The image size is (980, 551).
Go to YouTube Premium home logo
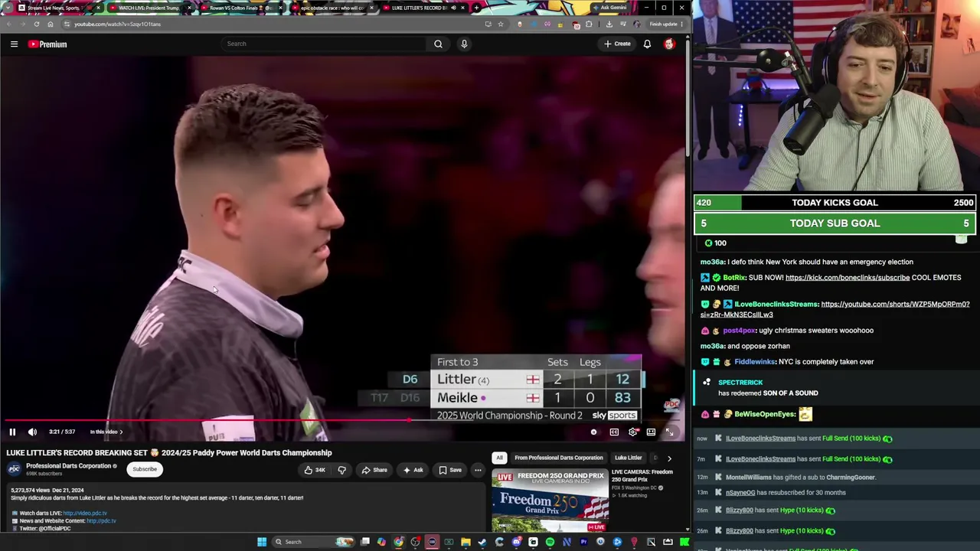(x=47, y=44)
